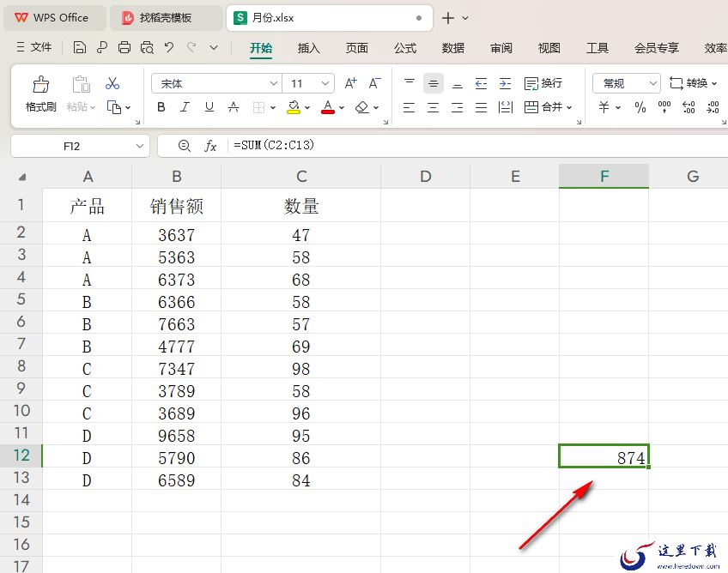The image size is (728, 573).
Task: Expand the Name Box F12 dropdown
Action: click(139, 146)
